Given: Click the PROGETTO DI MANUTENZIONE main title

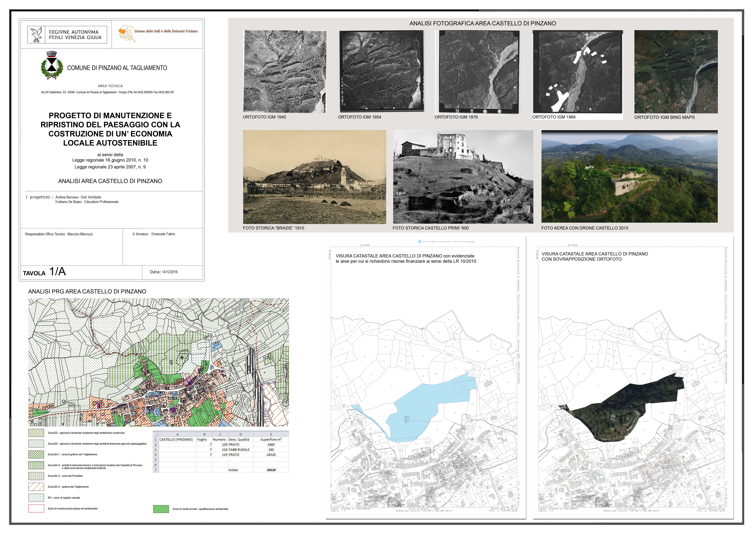Looking at the screenshot, I should [110, 129].
